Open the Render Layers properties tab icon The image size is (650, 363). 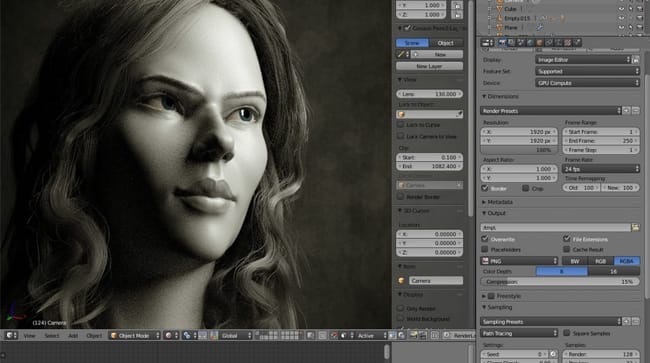pos(512,43)
